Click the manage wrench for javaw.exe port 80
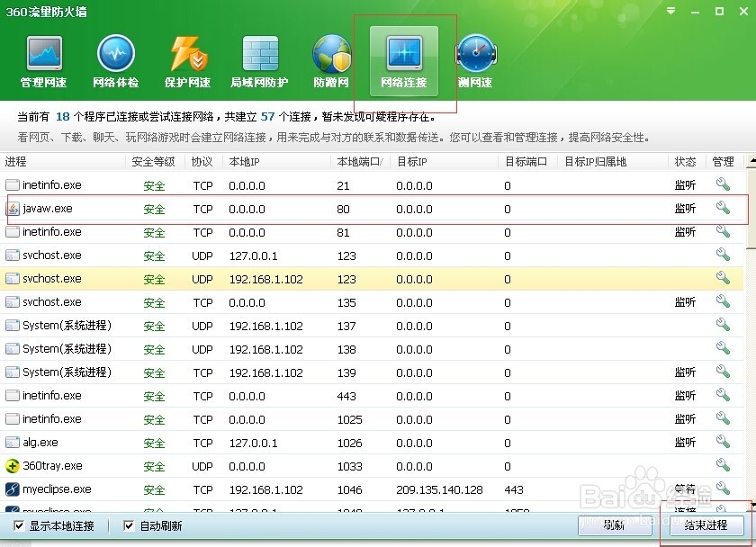Viewport: 756px width, 547px height. click(723, 208)
